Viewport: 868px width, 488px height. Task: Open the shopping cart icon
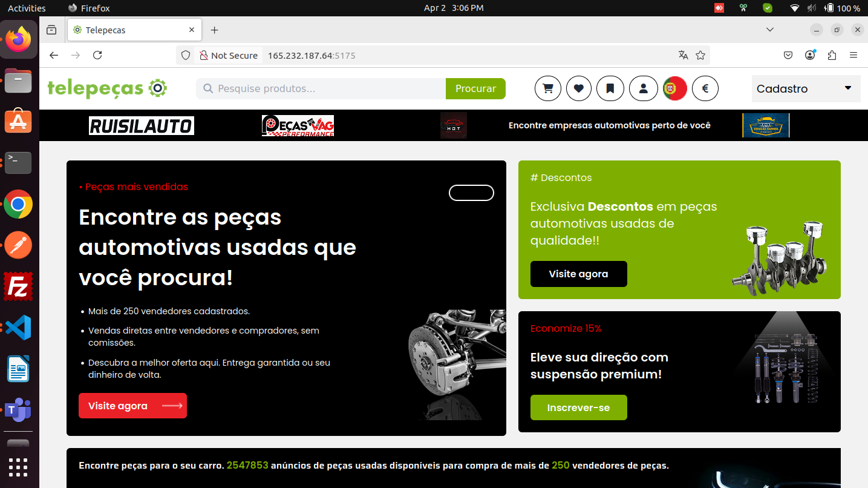pos(548,88)
